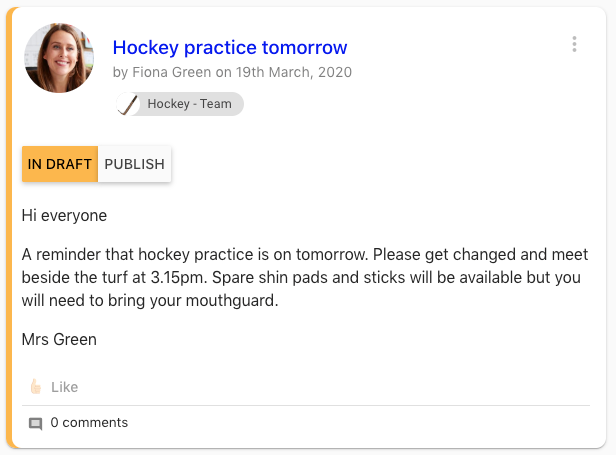Click the "Mrs Green" signature line

point(59,339)
